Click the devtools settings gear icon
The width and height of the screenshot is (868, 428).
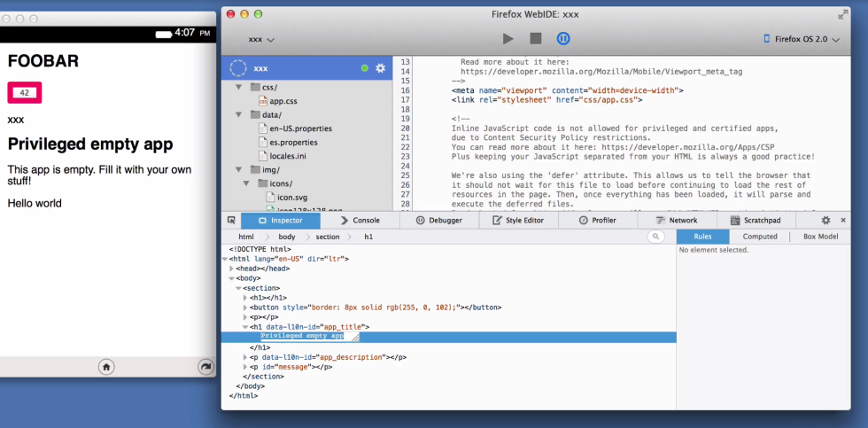825,221
